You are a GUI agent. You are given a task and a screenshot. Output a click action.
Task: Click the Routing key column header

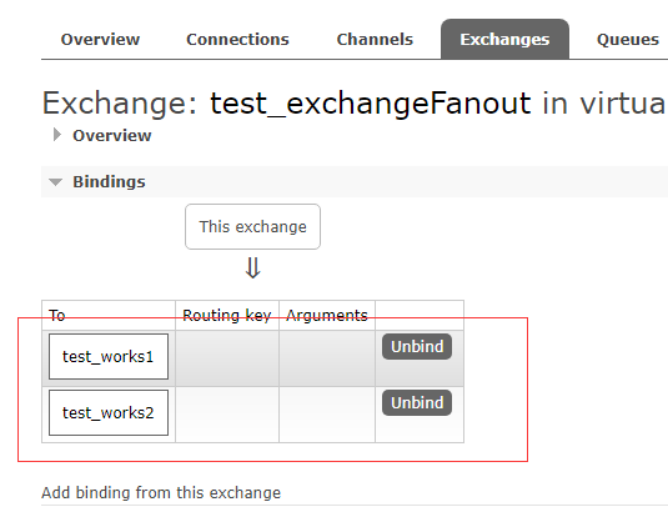coord(227,315)
